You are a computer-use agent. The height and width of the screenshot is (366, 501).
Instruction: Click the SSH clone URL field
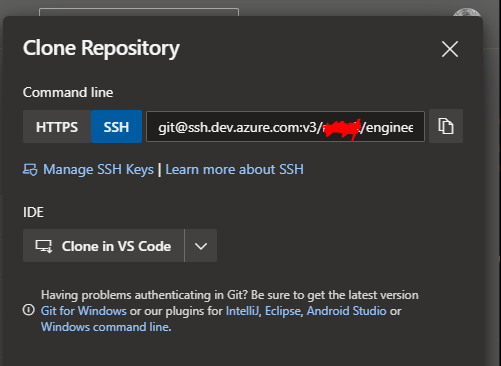(x=285, y=127)
